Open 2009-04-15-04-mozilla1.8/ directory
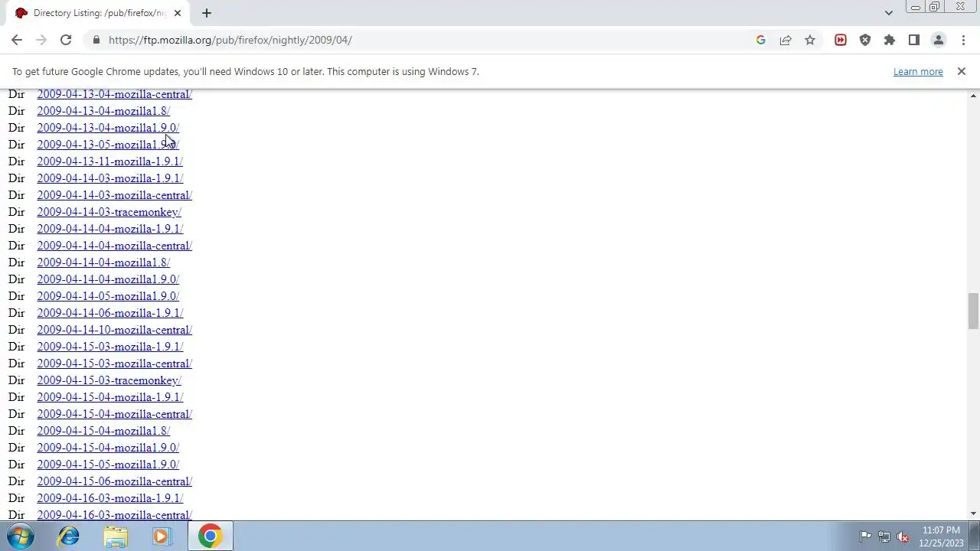 [103, 431]
